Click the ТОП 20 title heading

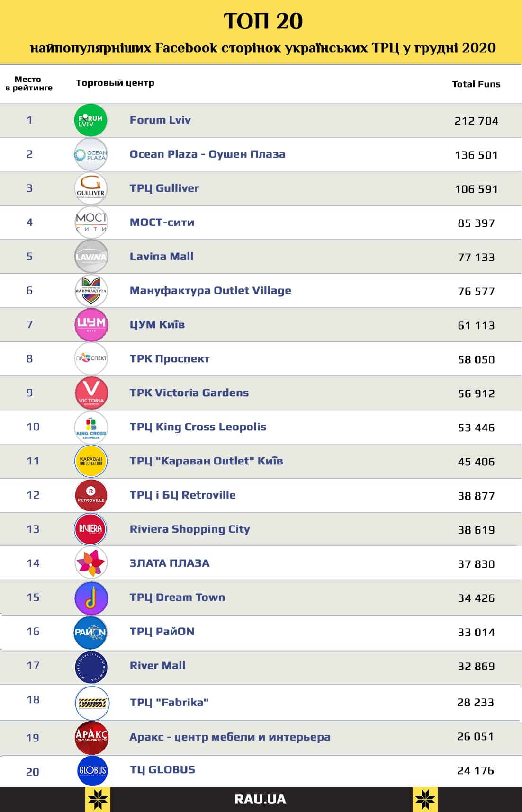pyautogui.click(x=263, y=21)
